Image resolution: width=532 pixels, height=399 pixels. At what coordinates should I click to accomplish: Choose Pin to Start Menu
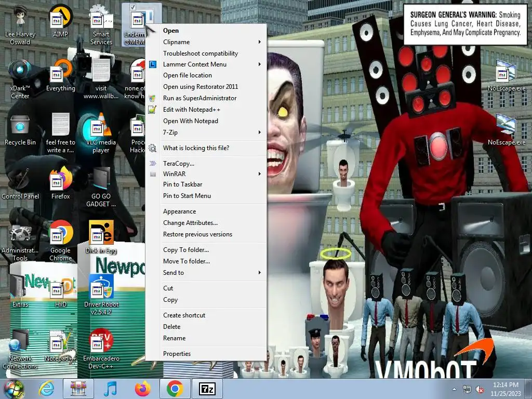click(x=206, y=196)
